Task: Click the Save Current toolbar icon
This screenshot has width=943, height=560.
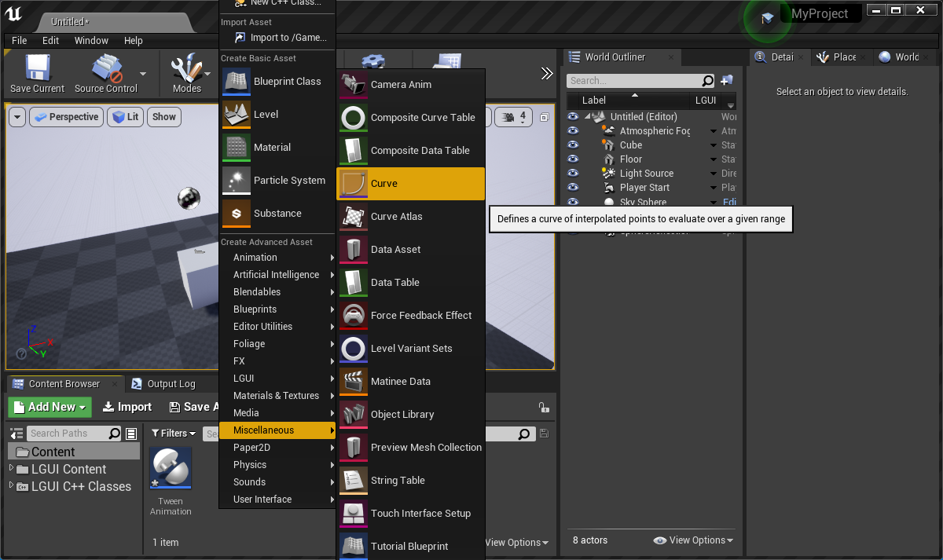Action: click(x=37, y=69)
